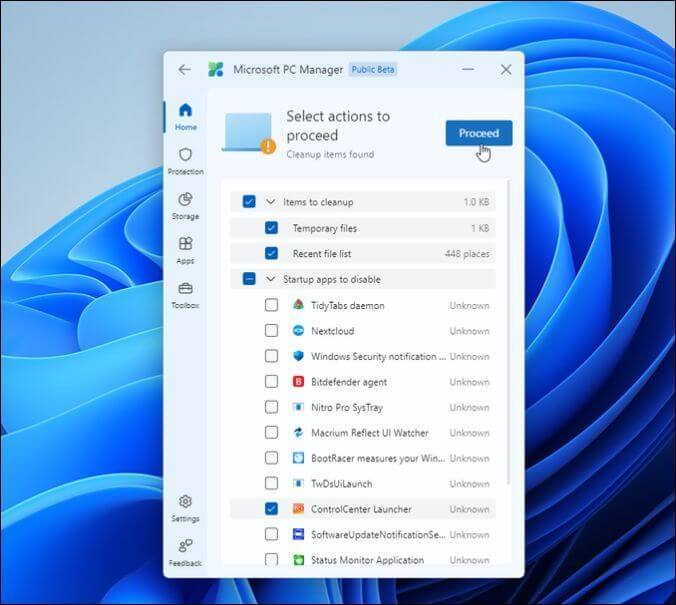Collapse the Items to cleanup group
676x605 pixels.
point(270,202)
